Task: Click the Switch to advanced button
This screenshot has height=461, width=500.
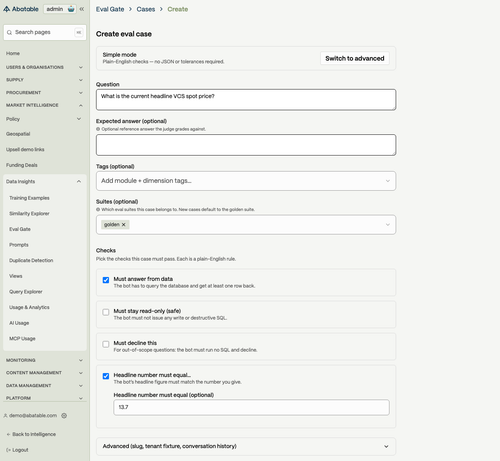Action: coord(355,58)
